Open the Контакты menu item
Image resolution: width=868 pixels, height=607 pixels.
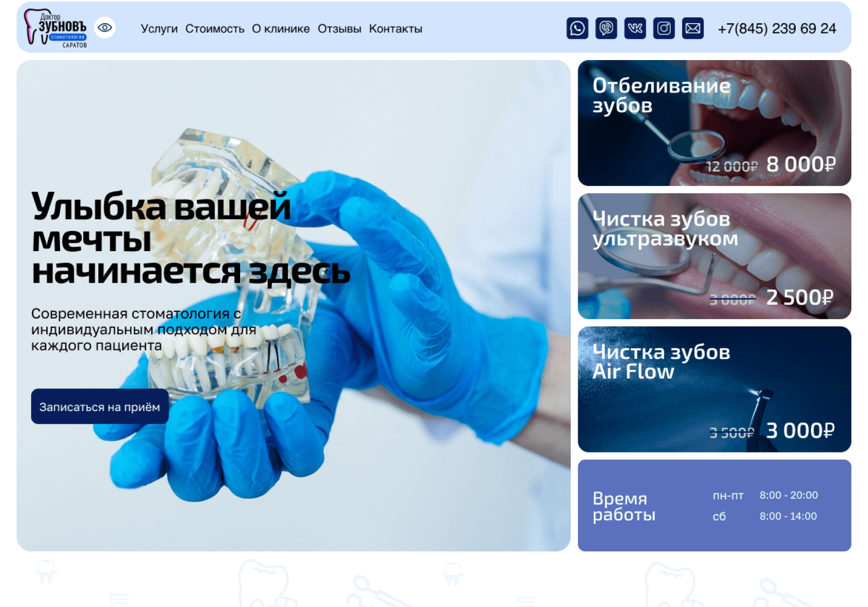pos(396,29)
